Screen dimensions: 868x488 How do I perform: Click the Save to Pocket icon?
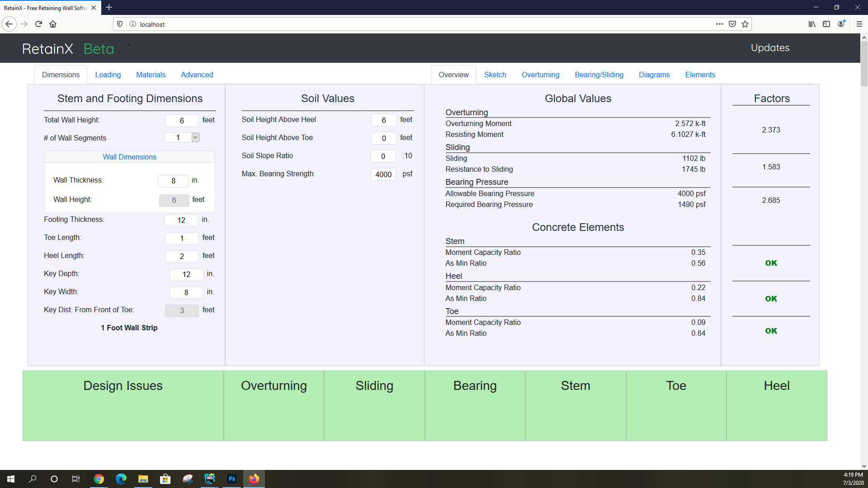732,24
